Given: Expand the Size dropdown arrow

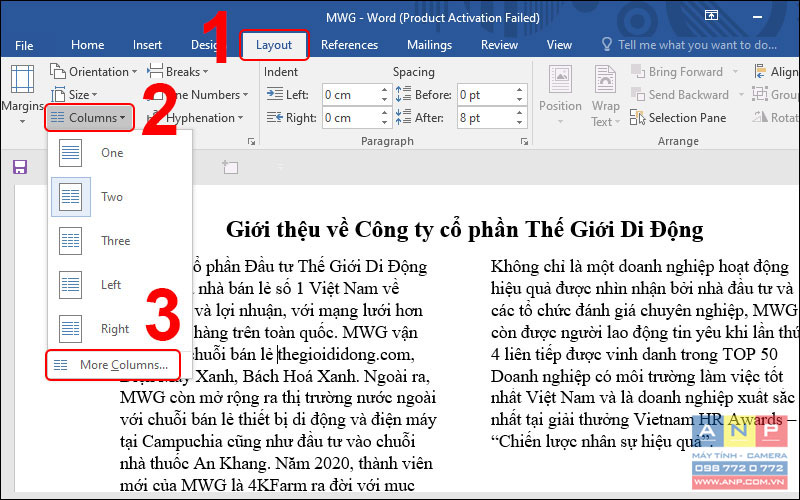Looking at the screenshot, I should (x=94, y=95).
